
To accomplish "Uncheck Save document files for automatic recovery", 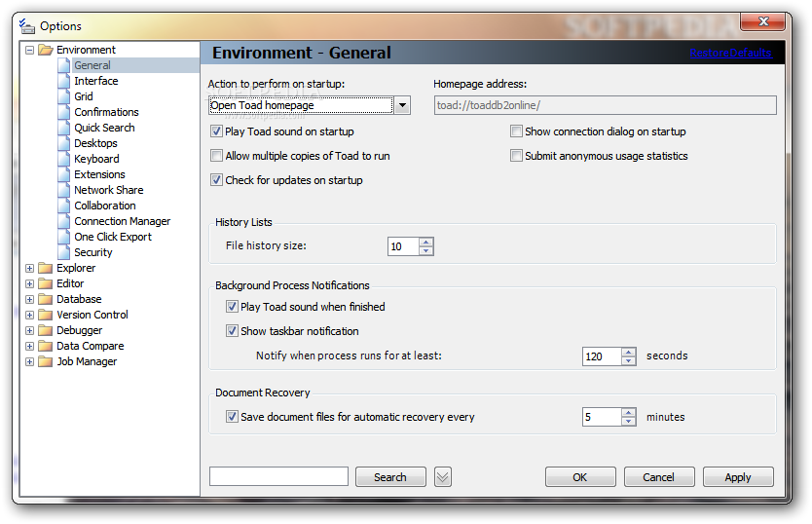I will (232, 416).
